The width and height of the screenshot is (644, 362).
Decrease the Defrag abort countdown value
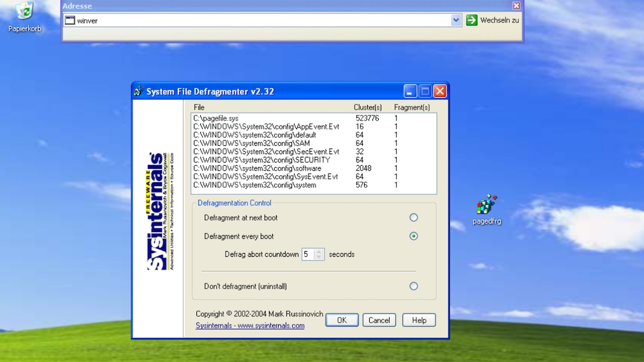[x=319, y=257]
